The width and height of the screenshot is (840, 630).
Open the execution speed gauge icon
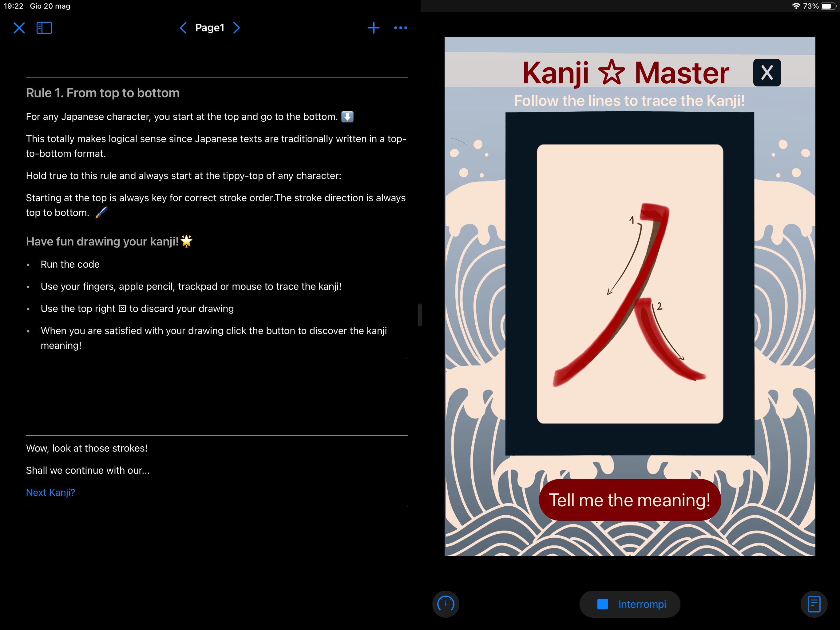446,604
